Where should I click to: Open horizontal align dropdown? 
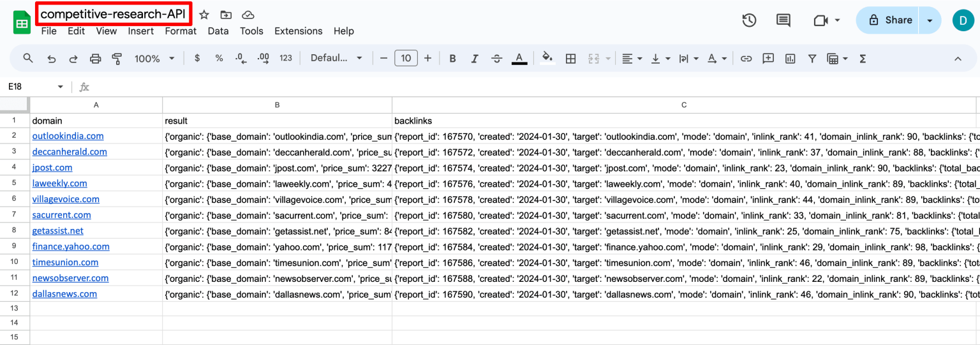click(632, 59)
